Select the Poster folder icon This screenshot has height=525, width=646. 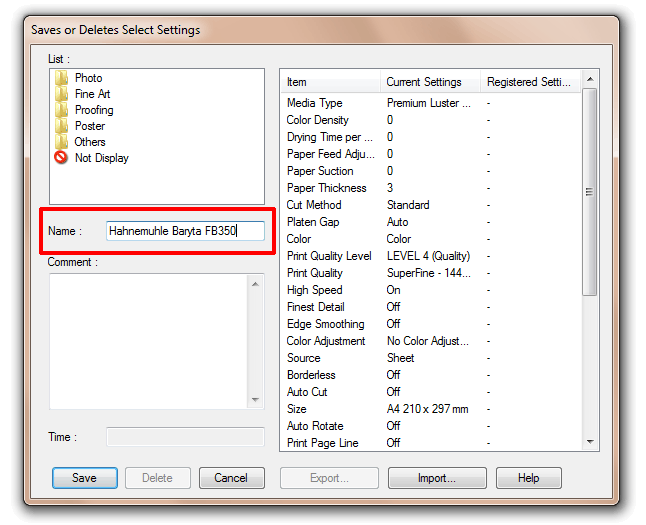(x=61, y=126)
